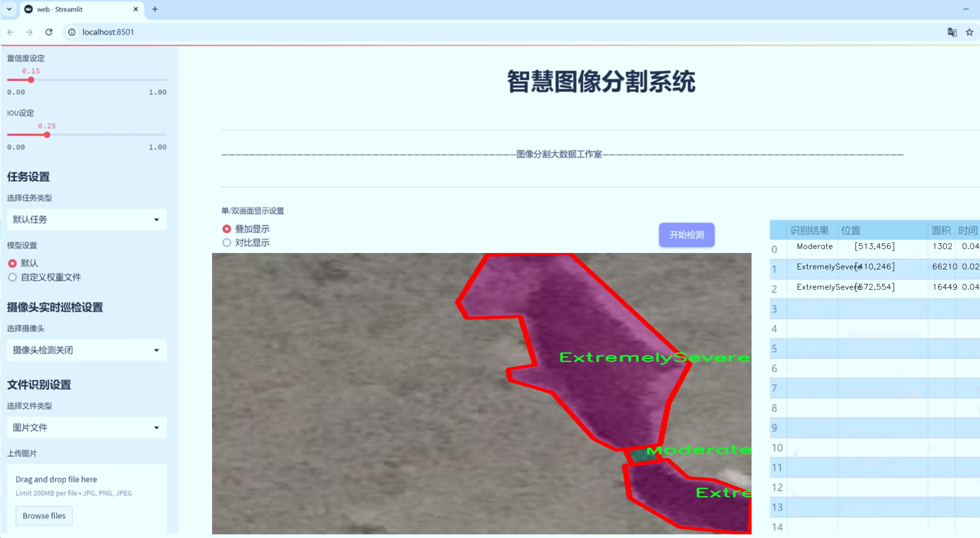Open the translate page icon
The image size is (980, 538).
click(952, 32)
